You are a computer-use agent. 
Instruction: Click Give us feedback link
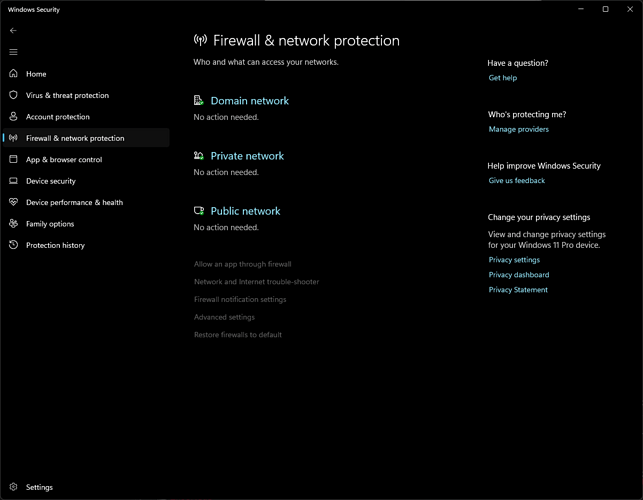[x=516, y=181]
